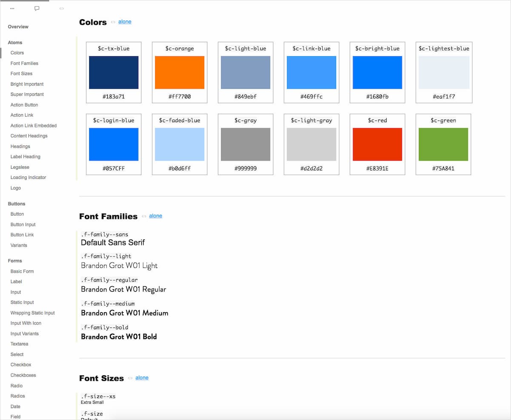
Task: Click the code icon beside Font Families heading
Action: (144, 216)
